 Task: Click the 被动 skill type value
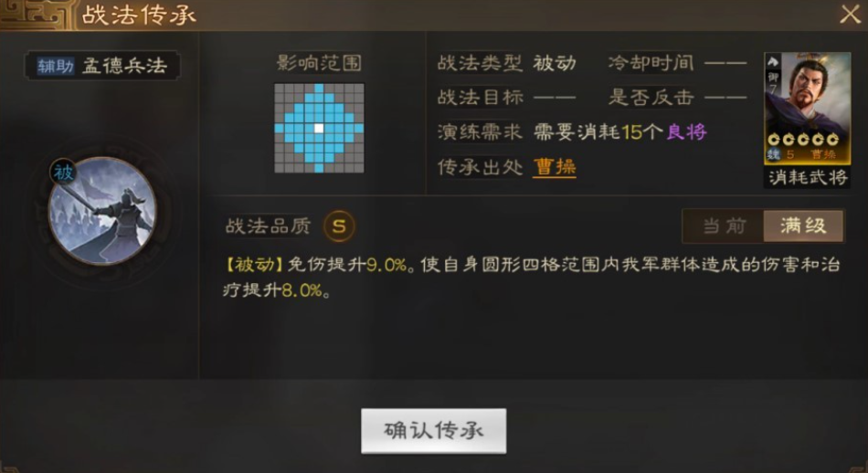coord(554,63)
